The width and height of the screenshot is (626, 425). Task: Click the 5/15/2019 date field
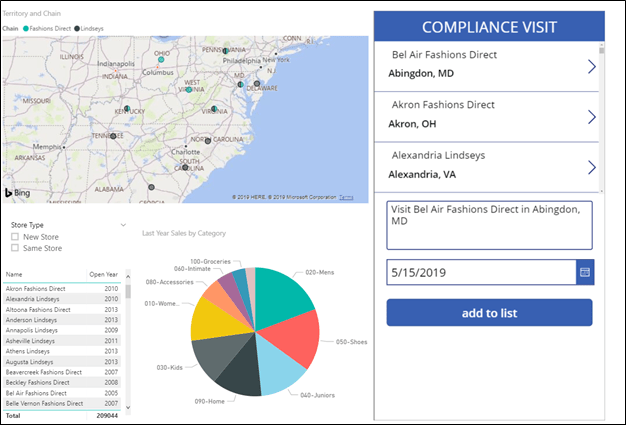pyautogui.click(x=480, y=271)
